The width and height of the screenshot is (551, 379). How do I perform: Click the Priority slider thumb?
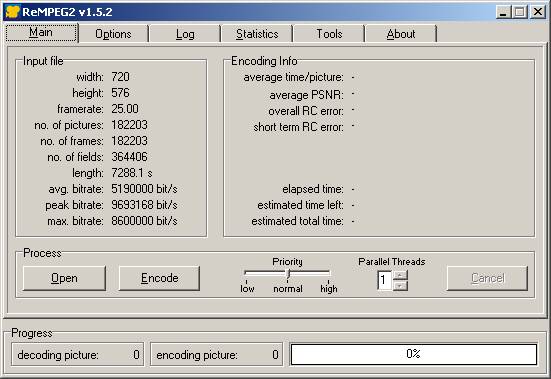[x=288, y=274]
